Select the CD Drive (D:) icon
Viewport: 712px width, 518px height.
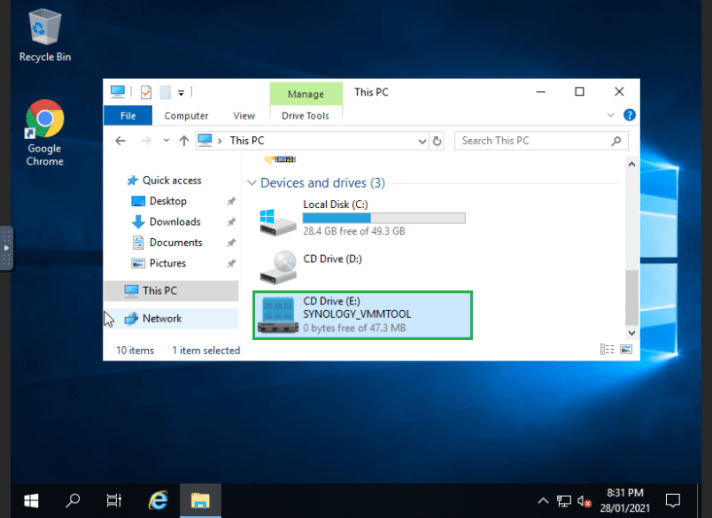[276, 266]
